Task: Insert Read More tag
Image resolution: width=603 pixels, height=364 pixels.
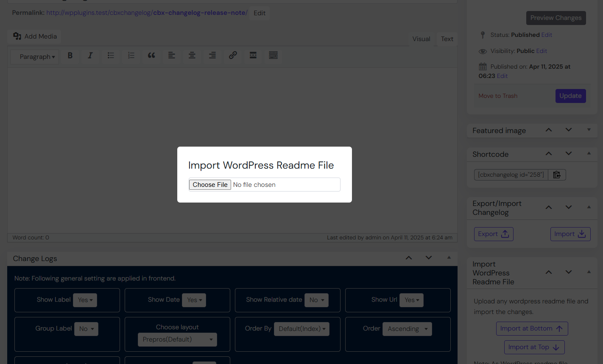Action: click(253, 56)
